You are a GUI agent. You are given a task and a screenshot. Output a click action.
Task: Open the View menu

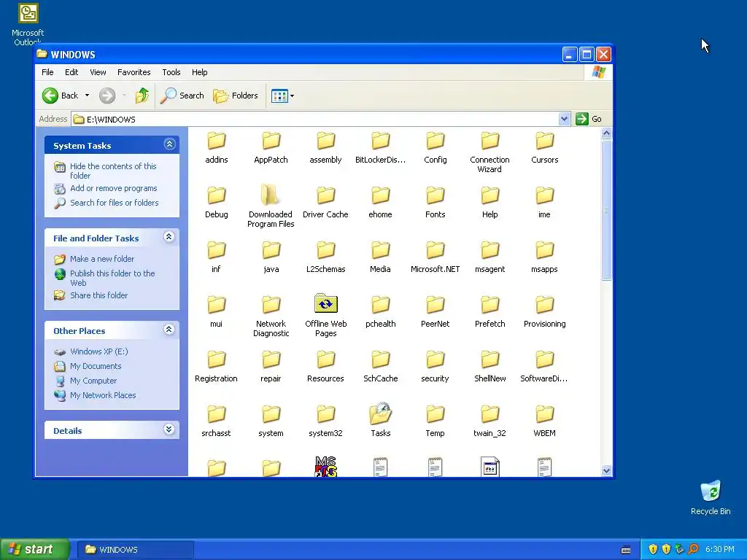98,72
